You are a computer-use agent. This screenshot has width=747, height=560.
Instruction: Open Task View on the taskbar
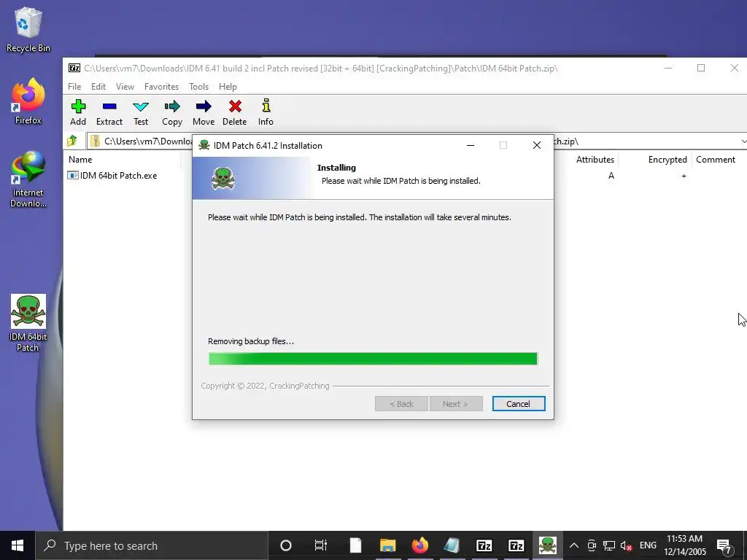pos(321,545)
